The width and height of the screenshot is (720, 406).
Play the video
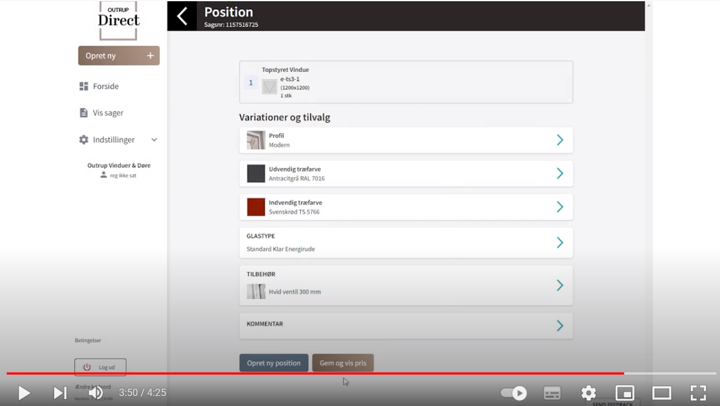tap(24, 393)
